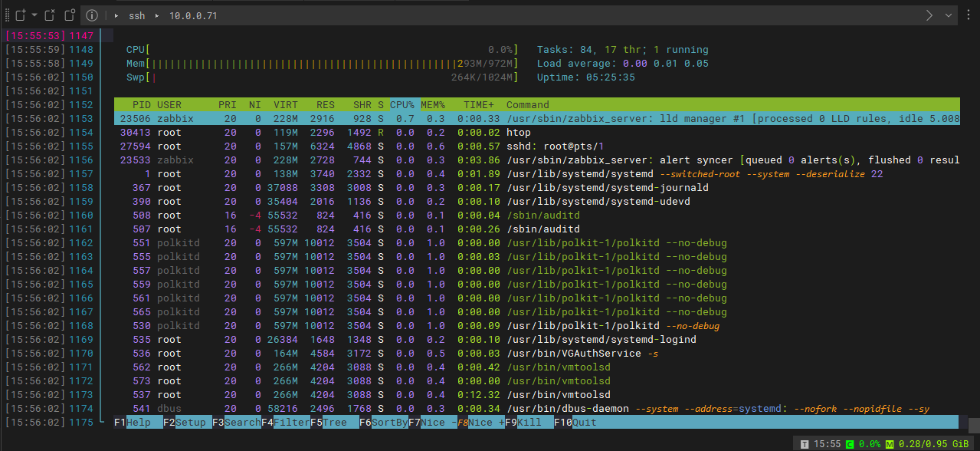This screenshot has width=980, height=451.
Task: Select the sshd: root@pts/1 process row
Action: click(536, 146)
